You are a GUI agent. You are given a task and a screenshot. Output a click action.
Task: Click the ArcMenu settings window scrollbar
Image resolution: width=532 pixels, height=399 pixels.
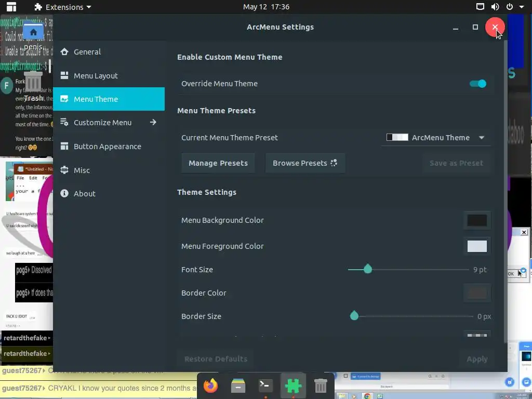coord(506,192)
